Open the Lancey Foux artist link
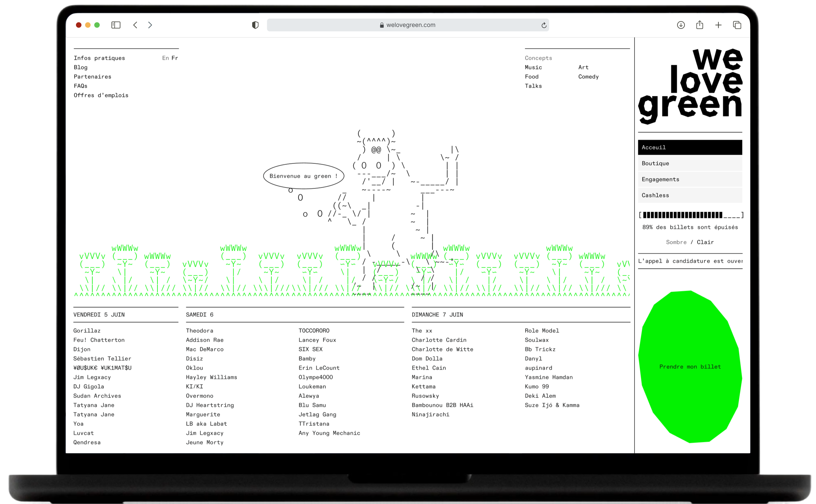Screen dimensions: 816x504 (317, 340)
